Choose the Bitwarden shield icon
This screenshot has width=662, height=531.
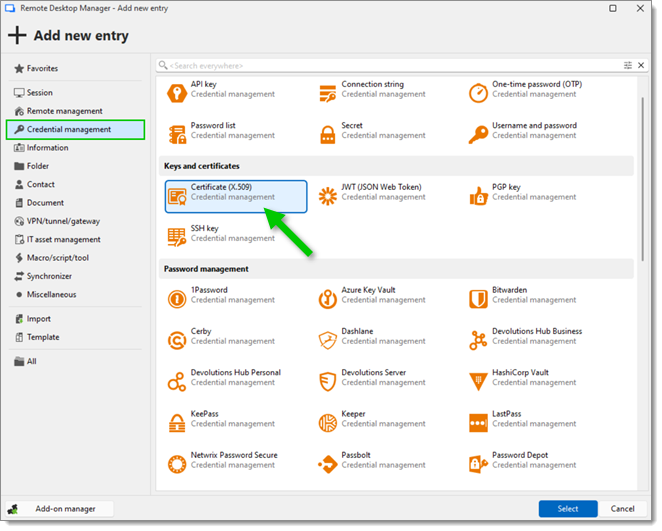(x=478, y=299)
